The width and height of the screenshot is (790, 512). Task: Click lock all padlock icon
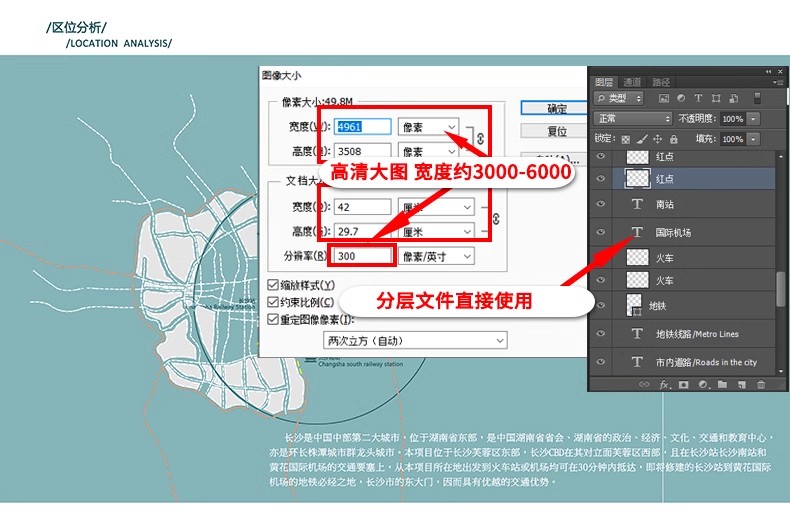(674, 139)
